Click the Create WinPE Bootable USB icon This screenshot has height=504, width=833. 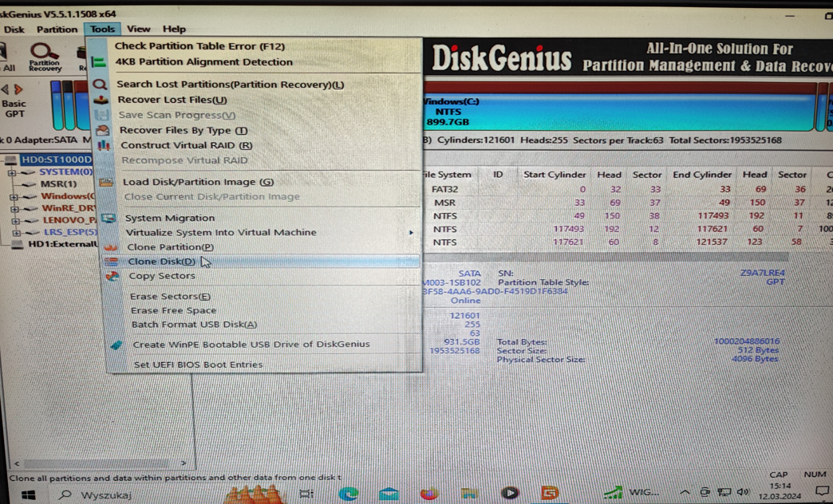116,345
